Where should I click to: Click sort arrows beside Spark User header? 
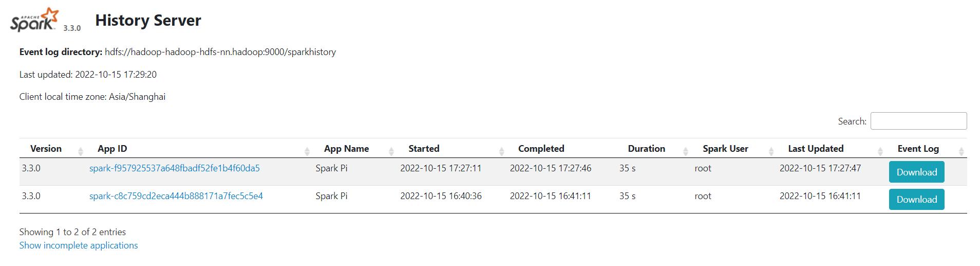pyautogui.click(x=771, y=151)
